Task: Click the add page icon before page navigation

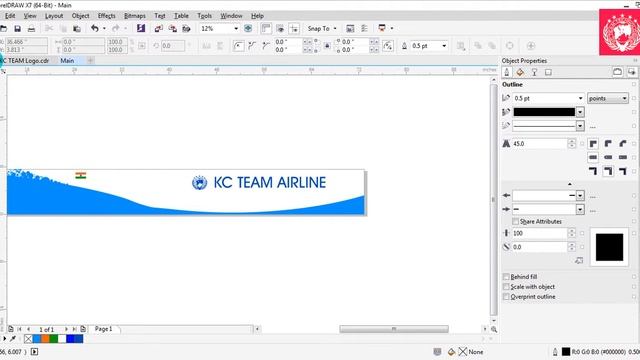Action: pos(11,329)
